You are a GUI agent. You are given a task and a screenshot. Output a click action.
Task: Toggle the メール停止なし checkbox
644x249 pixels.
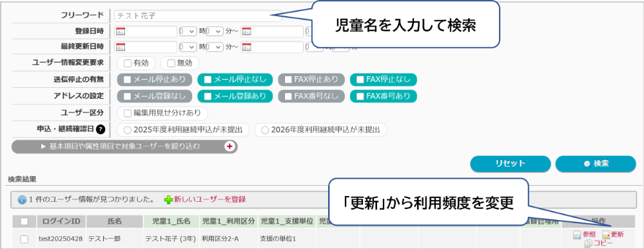click(208, 79)
